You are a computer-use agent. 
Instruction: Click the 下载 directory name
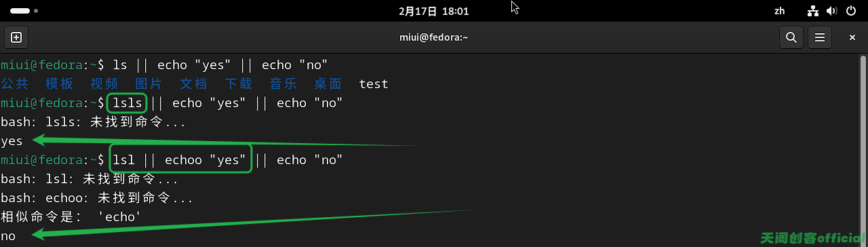tap(239, 84)
